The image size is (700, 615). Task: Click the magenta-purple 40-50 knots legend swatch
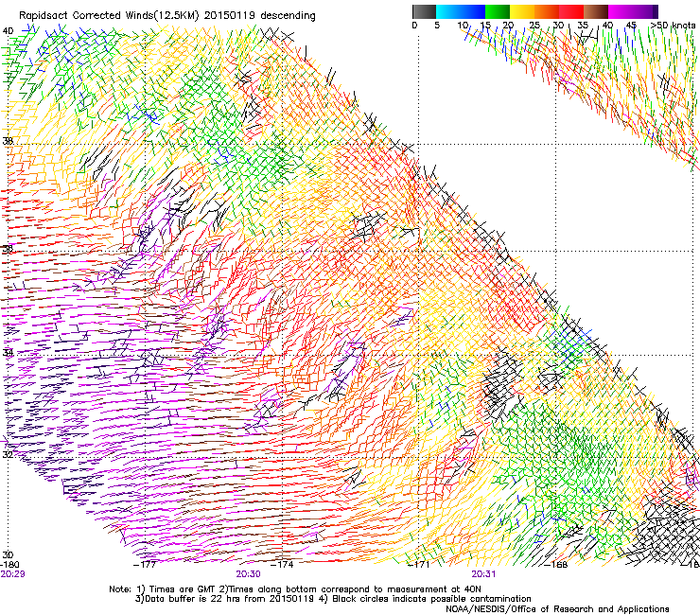[633, 11]
